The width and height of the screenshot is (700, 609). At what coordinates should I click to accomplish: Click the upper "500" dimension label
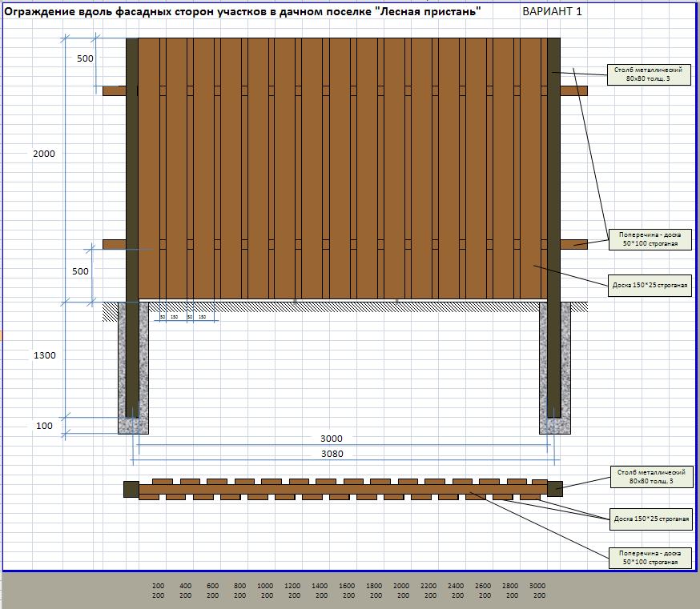[85, 59]
